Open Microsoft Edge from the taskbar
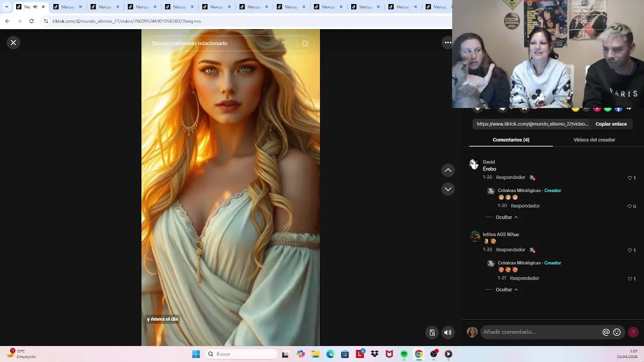 click(x=330, y=354)
